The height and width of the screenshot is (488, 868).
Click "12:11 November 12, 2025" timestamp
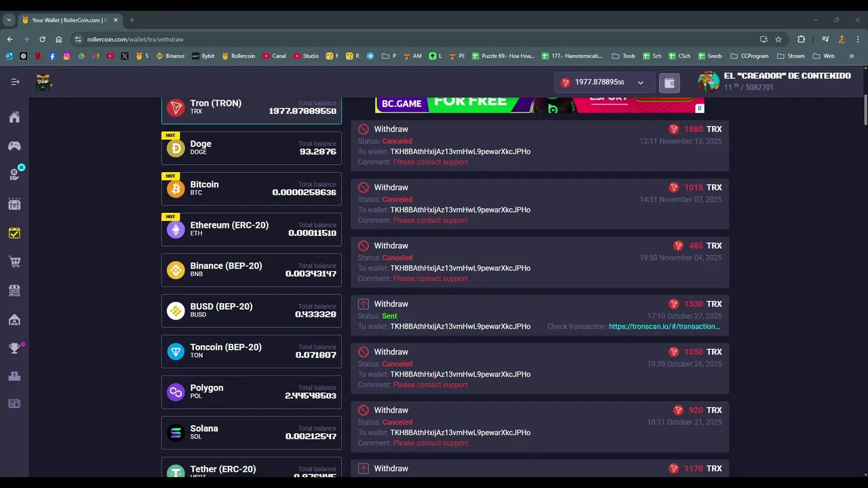tap(681, 142)
